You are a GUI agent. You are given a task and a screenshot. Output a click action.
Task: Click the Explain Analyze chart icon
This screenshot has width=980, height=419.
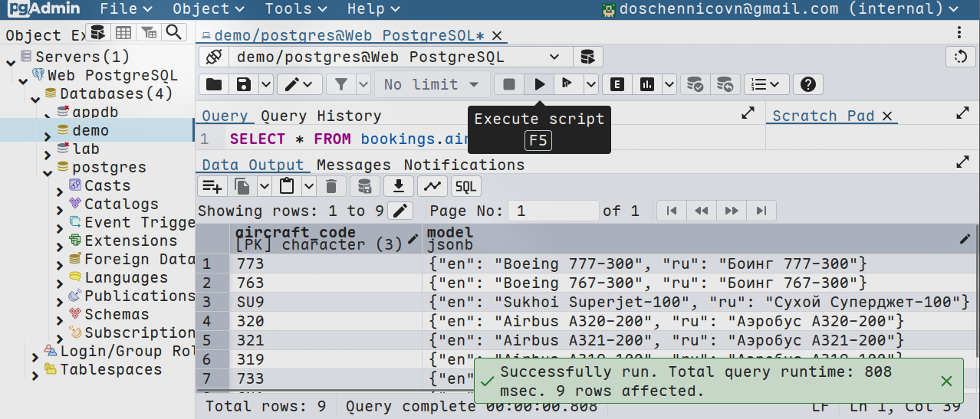pyautogui.click(x=647, y=84)
